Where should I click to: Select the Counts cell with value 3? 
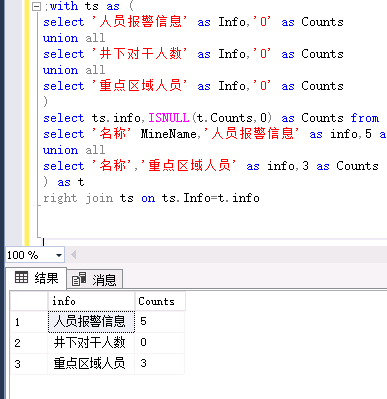(160, 363)
